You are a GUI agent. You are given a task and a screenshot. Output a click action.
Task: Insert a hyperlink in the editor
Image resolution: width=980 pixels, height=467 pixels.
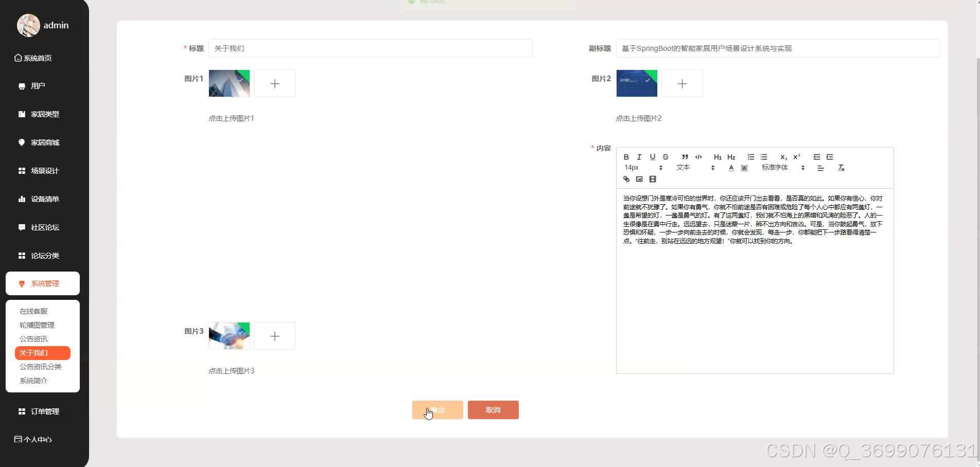(x=626, y=179)
